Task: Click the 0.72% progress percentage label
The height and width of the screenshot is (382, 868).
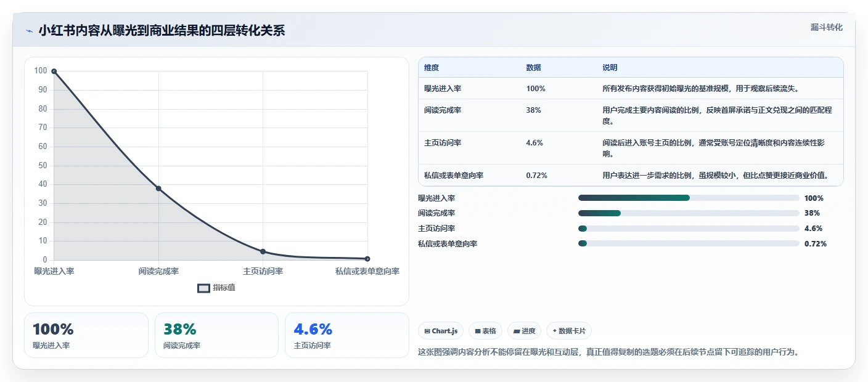Action: [816, 243]
